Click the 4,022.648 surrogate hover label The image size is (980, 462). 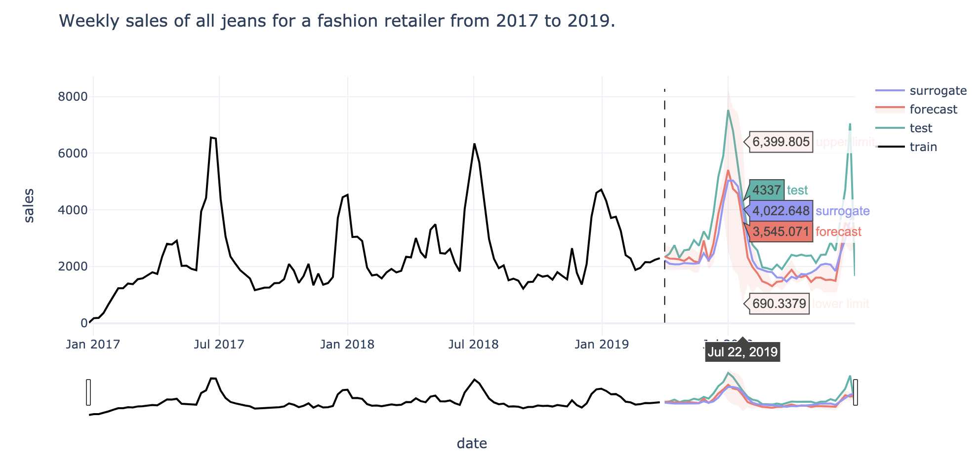click(x=781, y=211)
